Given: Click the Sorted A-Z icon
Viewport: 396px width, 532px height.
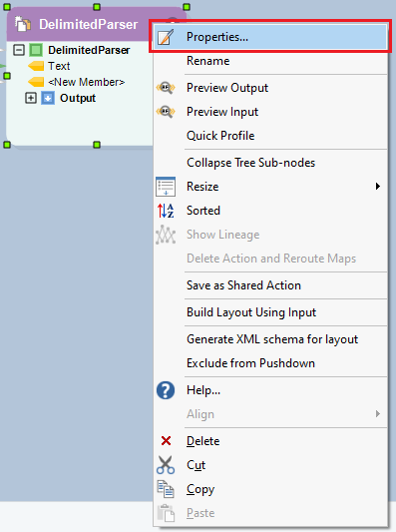Looking at the screenshot, I should point(166,211).
